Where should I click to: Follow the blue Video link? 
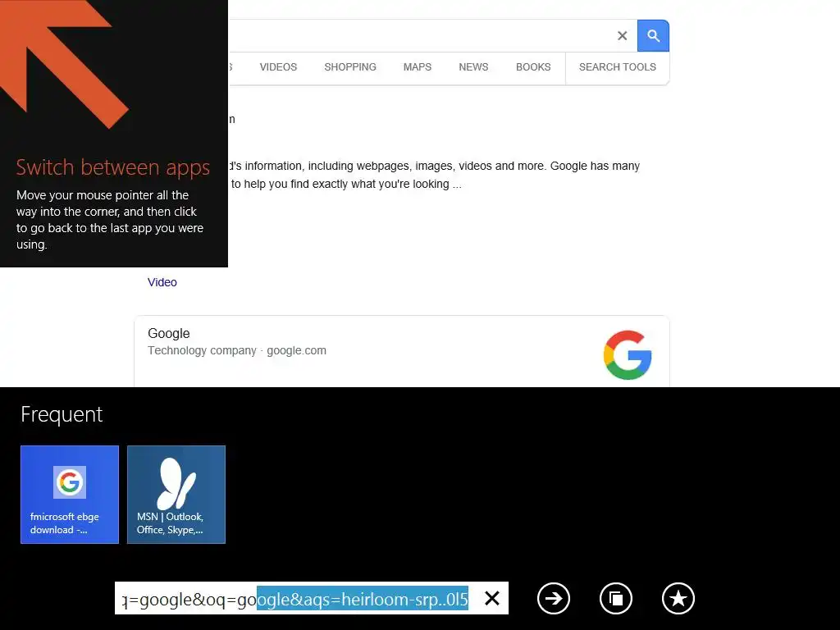162,282
